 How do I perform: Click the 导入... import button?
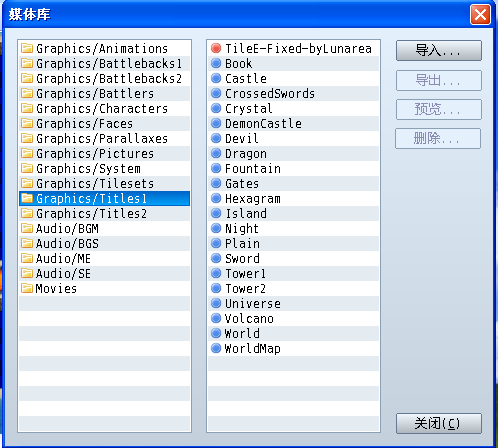pyautogui.click(x=439, y=51)
